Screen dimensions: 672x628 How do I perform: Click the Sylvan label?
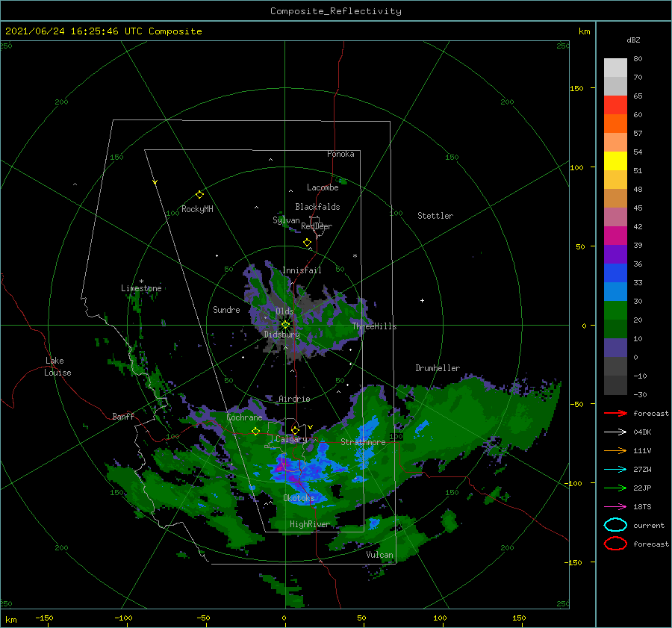[286, 220]
